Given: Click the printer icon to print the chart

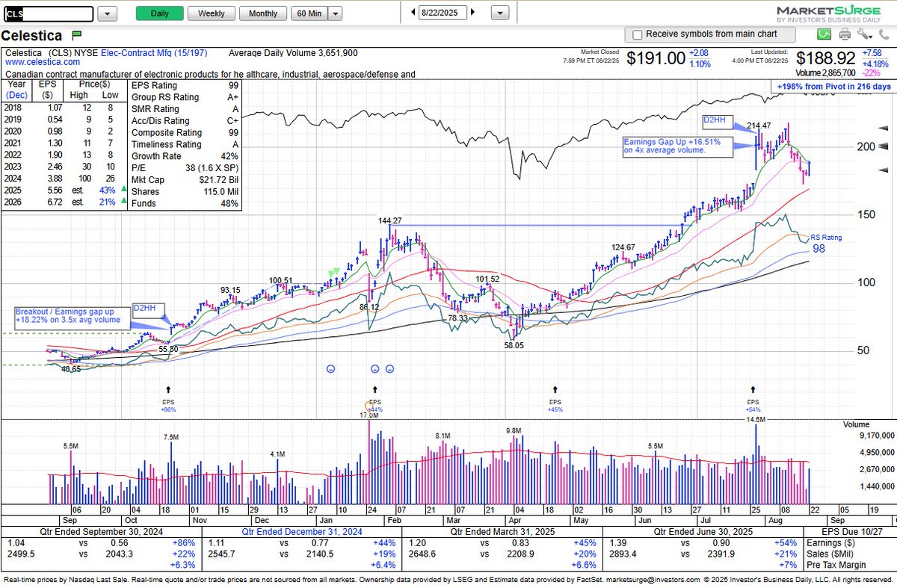Looking at the screenshot, I should click(x=845, y=34).
